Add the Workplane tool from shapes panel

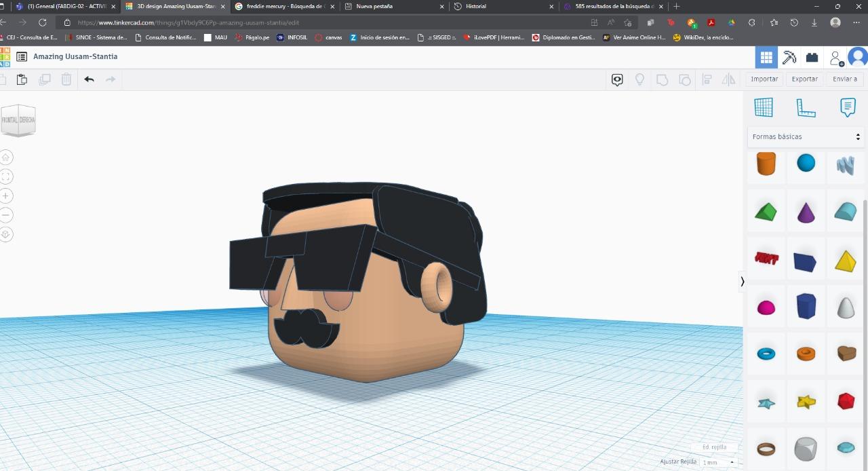pyautogui.click(x=764, y=107)
